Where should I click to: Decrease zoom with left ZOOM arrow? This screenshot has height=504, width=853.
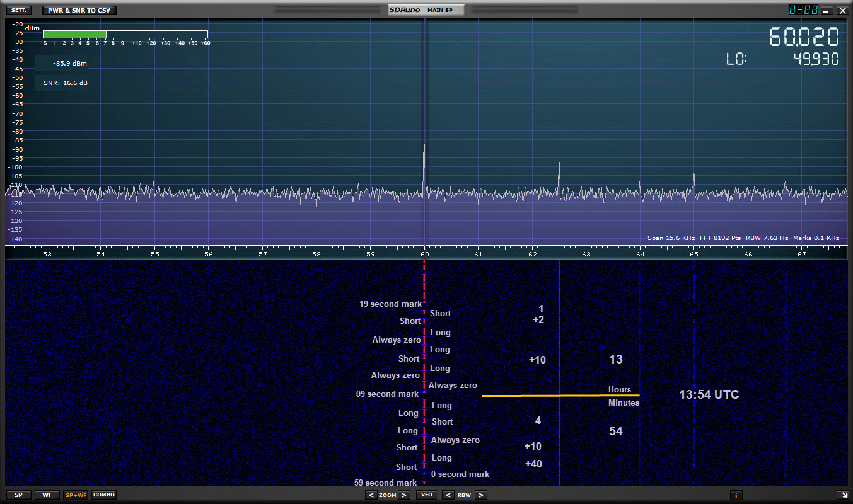tap(371, 495)
